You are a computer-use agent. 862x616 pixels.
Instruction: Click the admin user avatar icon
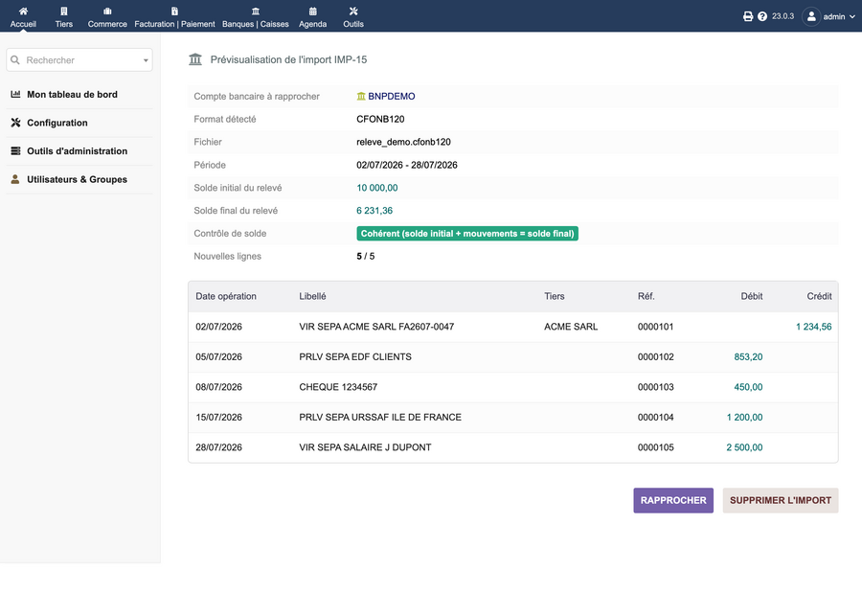tap(811, 16)
